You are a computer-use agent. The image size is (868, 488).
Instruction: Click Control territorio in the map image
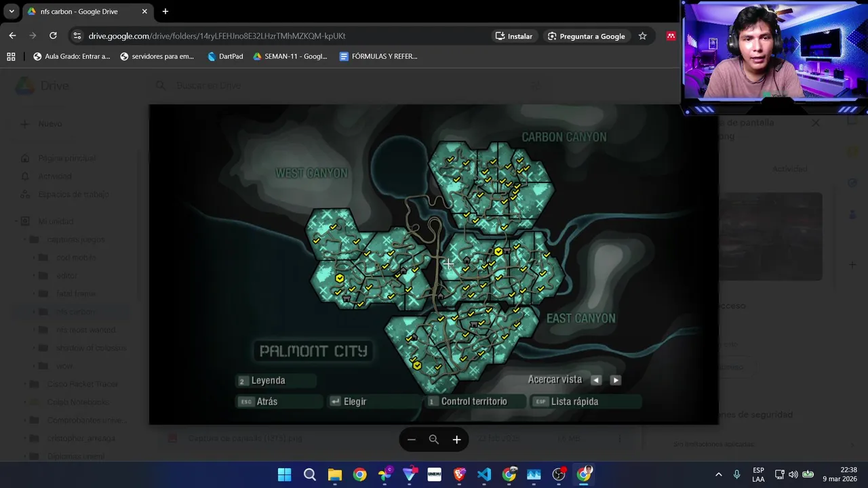tap(474, 401)
